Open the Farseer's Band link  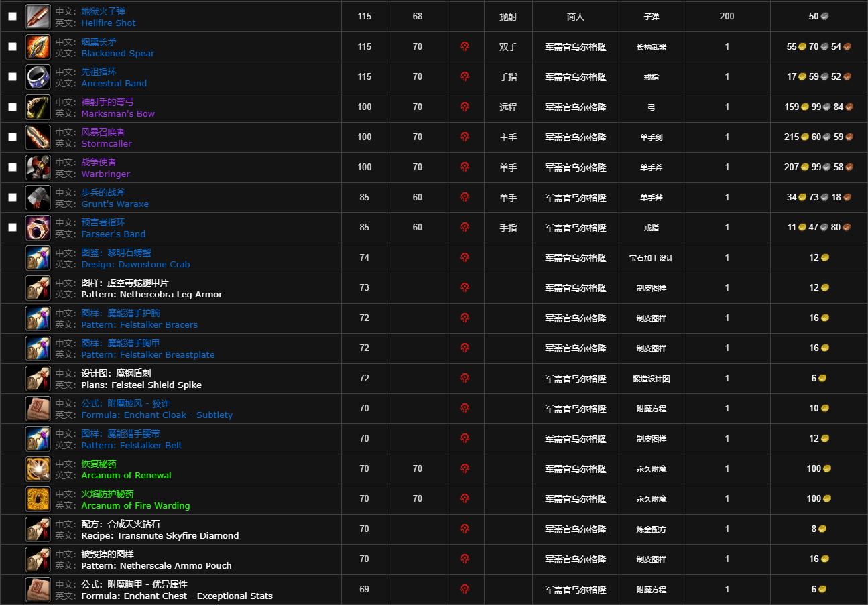coord(113,234)
